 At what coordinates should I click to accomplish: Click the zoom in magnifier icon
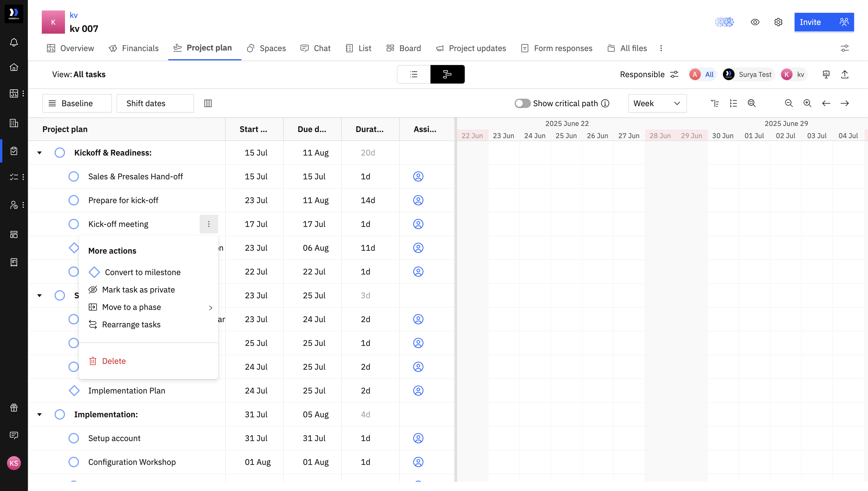point(807,103)
